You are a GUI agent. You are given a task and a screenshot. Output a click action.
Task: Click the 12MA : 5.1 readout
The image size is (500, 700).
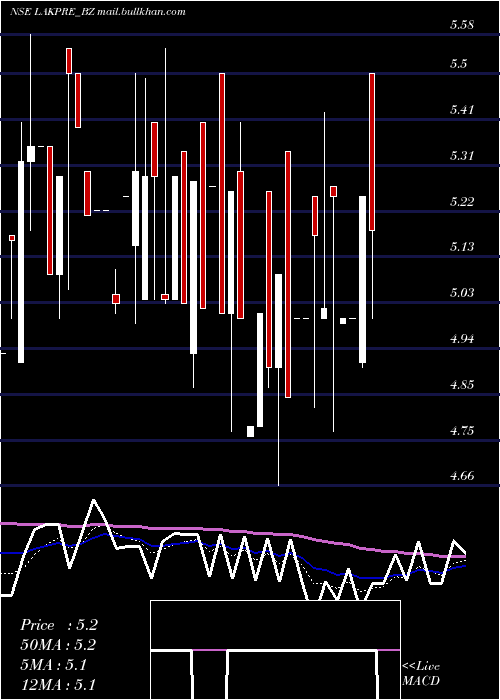(x=58, y=685)
